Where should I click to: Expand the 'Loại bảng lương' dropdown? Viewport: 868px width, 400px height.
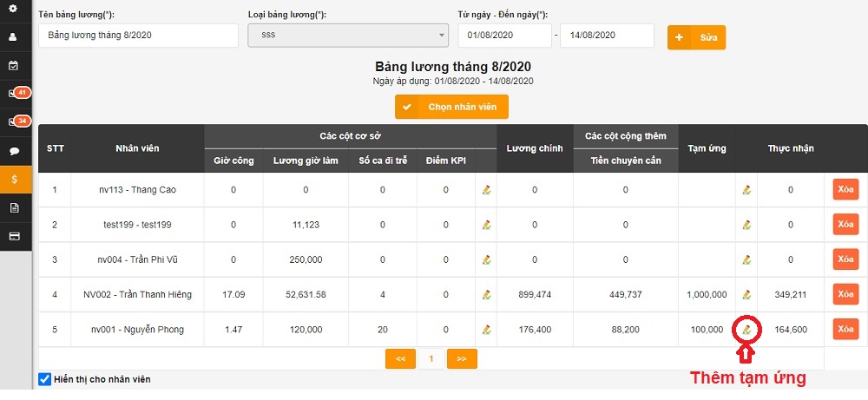tap(347, 36)
